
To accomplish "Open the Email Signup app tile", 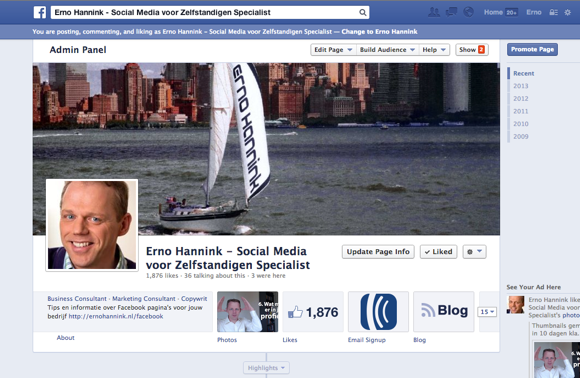I will pos(378,312).
